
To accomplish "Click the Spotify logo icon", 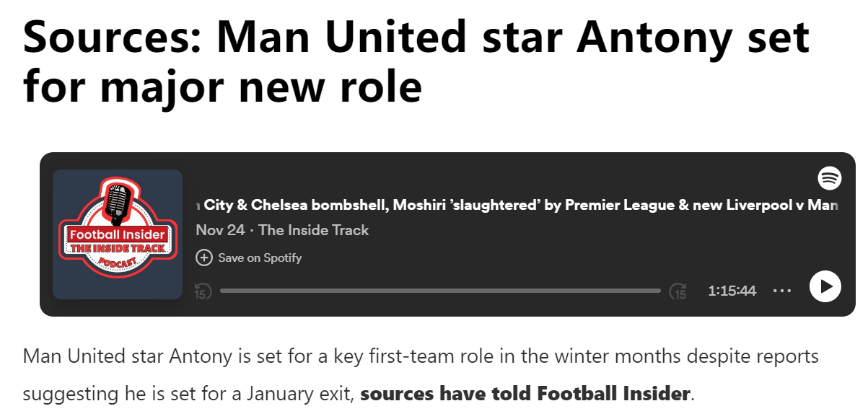I will pyautogui.click(x=830, y=177).
